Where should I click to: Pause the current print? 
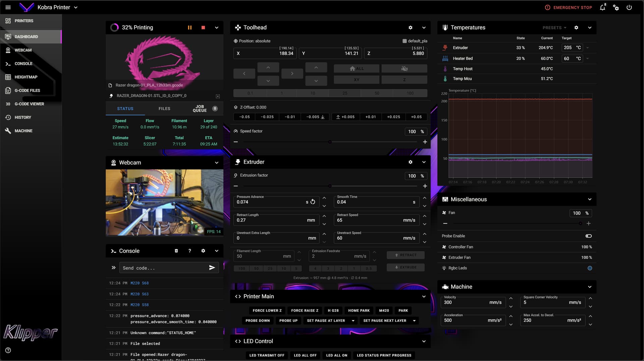[190, 28]
